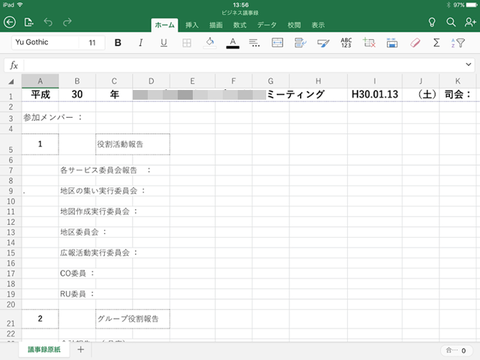Toggle bold formatting

click(x=118, y=43)
